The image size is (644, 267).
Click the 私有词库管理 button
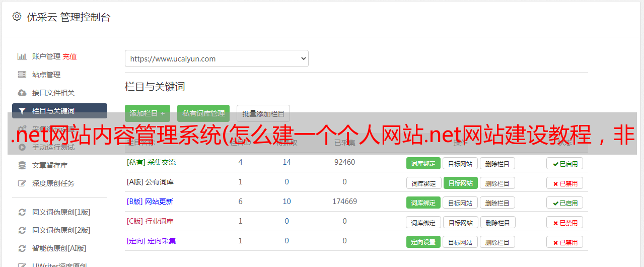click(x=203, y=113)
